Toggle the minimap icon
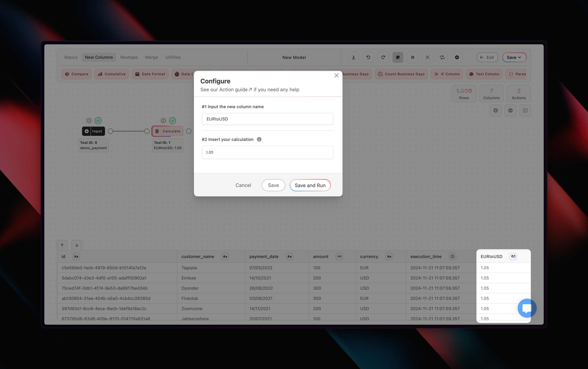 pyautogui.click(x=525, y=111)
